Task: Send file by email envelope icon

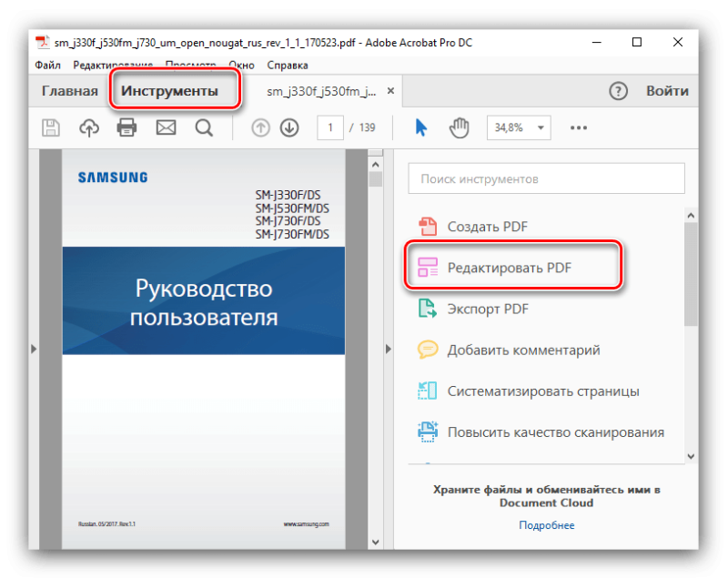Action: pyautogui.click(x=166, y=127)
